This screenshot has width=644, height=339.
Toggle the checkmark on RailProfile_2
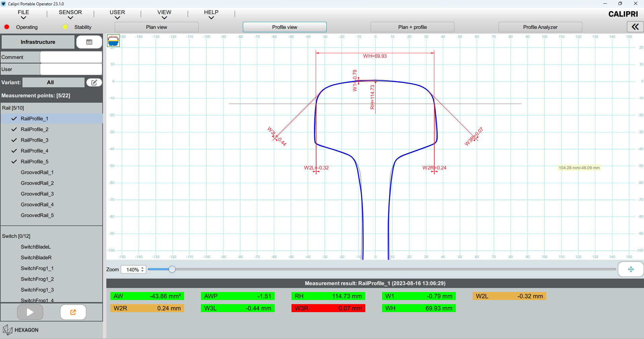pyautogui.click(x=14, y=129)
